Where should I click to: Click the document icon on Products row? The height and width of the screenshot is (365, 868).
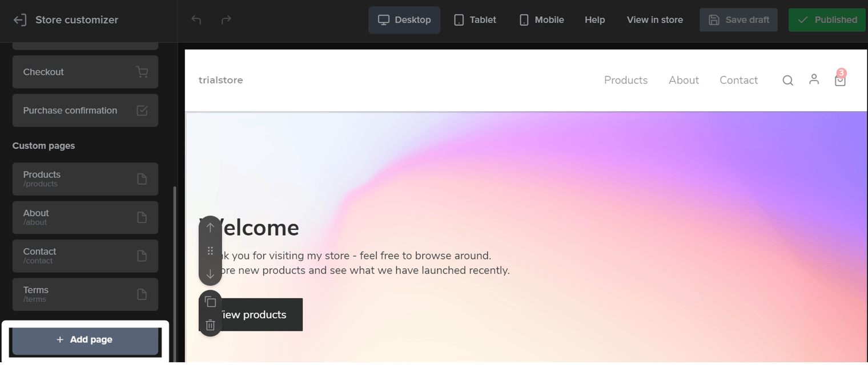(x=142, y=179)
